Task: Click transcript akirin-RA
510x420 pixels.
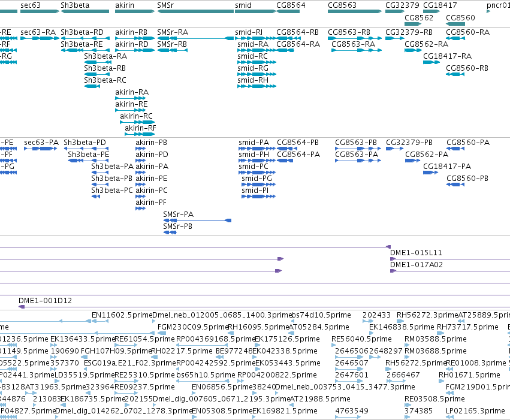Action: 132,92
